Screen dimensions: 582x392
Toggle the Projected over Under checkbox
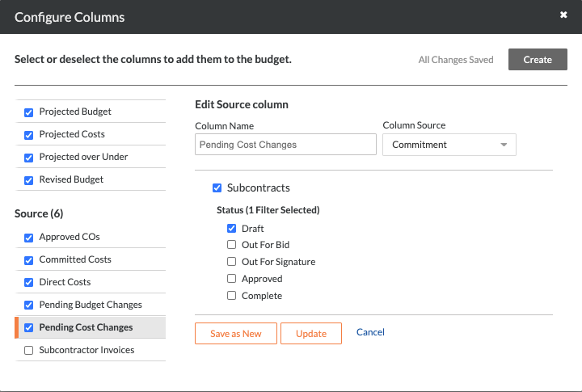(28, 158)
